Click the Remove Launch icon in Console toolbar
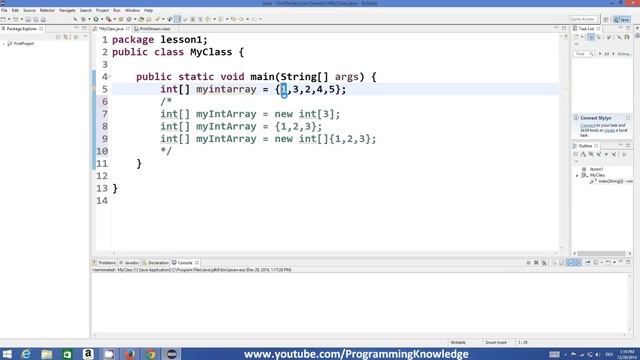 pyautogui.click(x=536, y=262)
